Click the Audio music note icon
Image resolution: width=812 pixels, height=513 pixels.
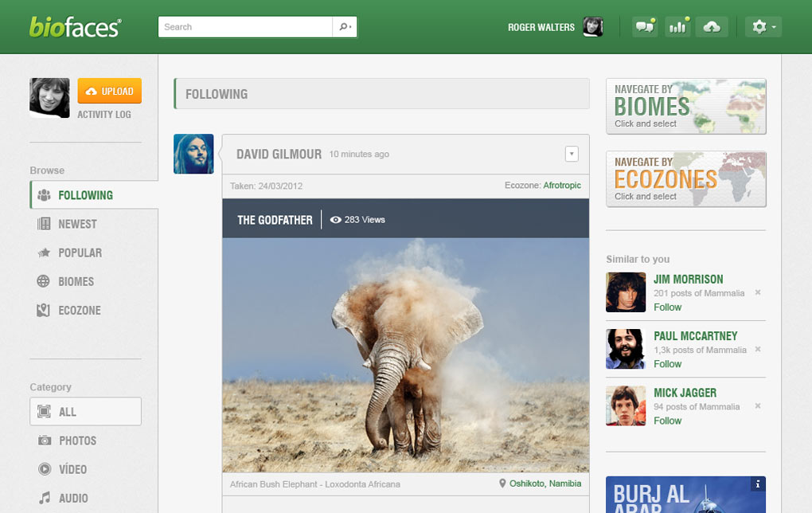[x=45, y=498]
